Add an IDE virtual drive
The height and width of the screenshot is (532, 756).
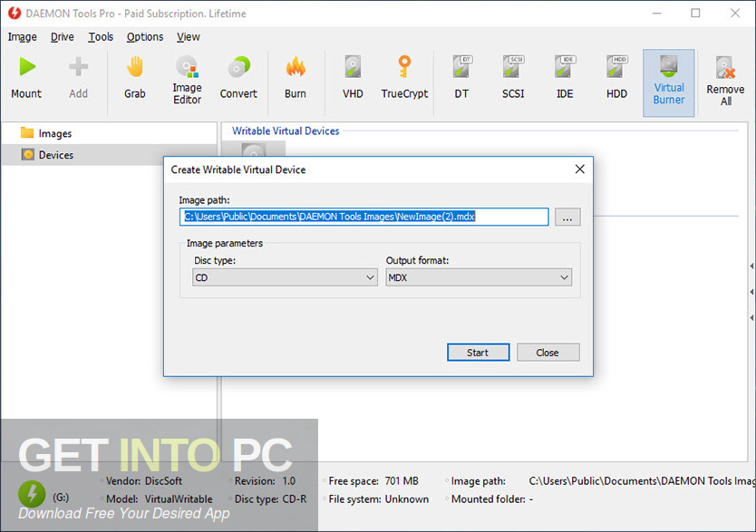pos(565,79)
